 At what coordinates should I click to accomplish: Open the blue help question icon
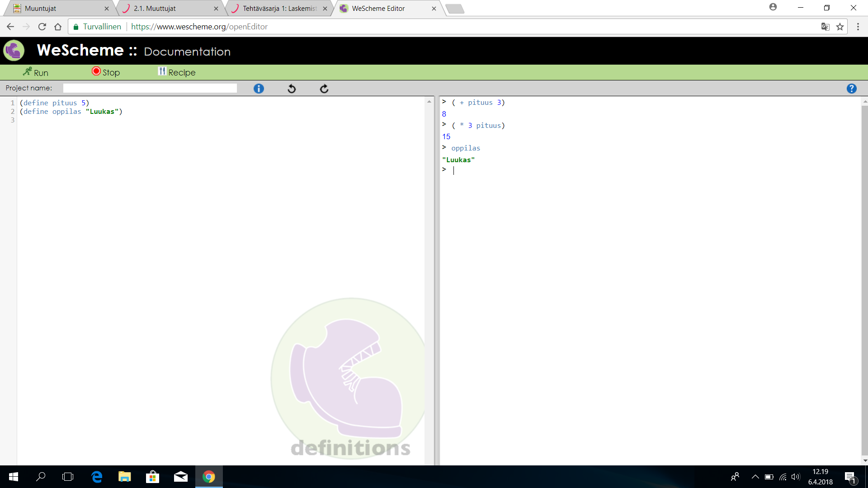(851, 89)
